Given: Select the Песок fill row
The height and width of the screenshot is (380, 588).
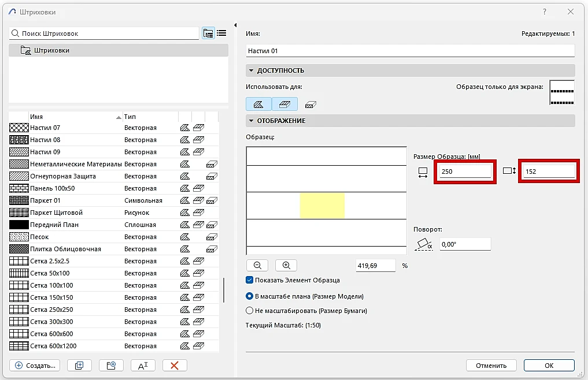Looking at the screenshot, I should pos(113,237).
